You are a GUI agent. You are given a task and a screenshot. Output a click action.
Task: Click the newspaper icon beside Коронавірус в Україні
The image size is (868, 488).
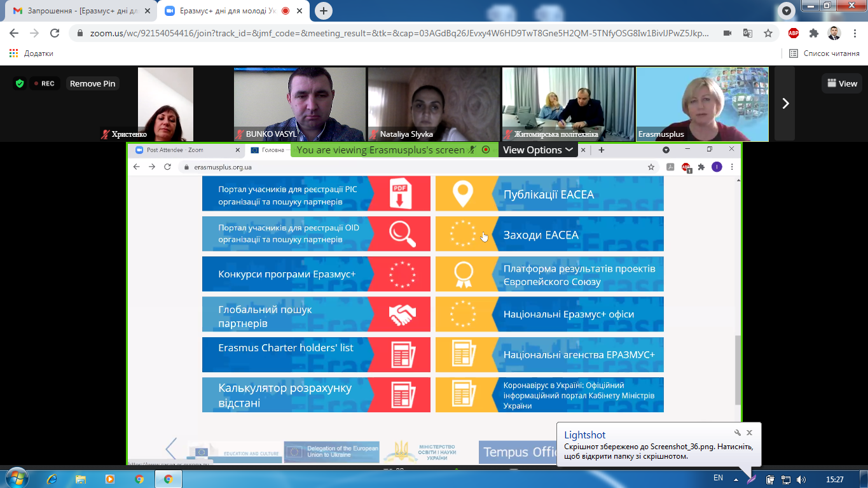coord(464,394)
